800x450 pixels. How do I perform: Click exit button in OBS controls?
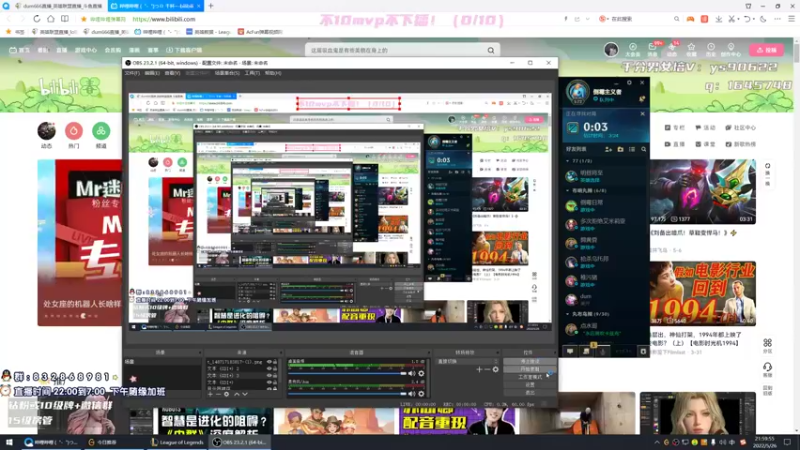click(x=530, y=392)
